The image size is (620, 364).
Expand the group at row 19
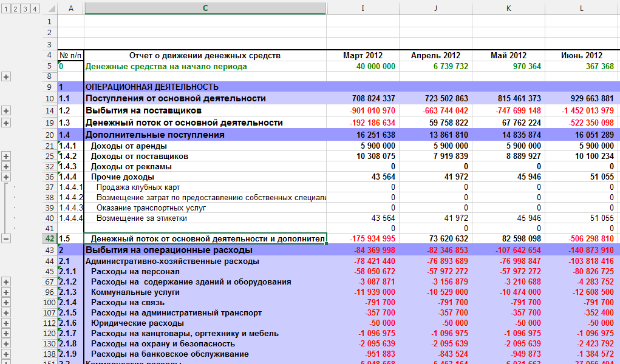pos(6,123)
